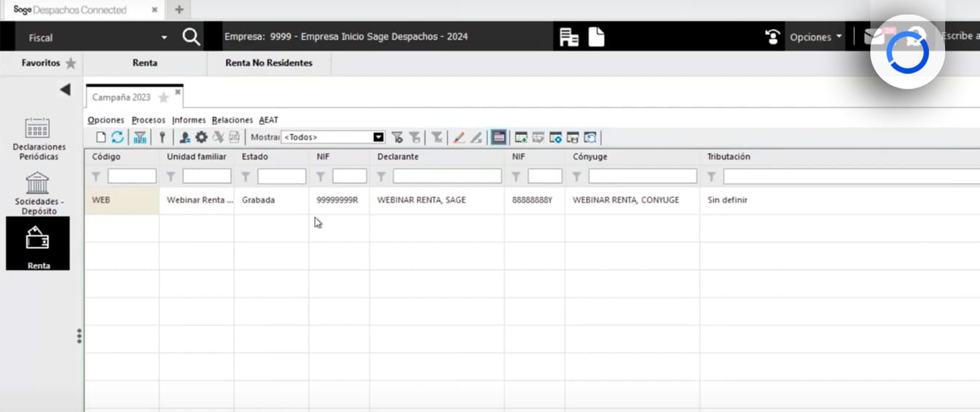Screen dimensions: 980x412
Task: Click the Declarante filter input field
Action: tap(446, 176)
